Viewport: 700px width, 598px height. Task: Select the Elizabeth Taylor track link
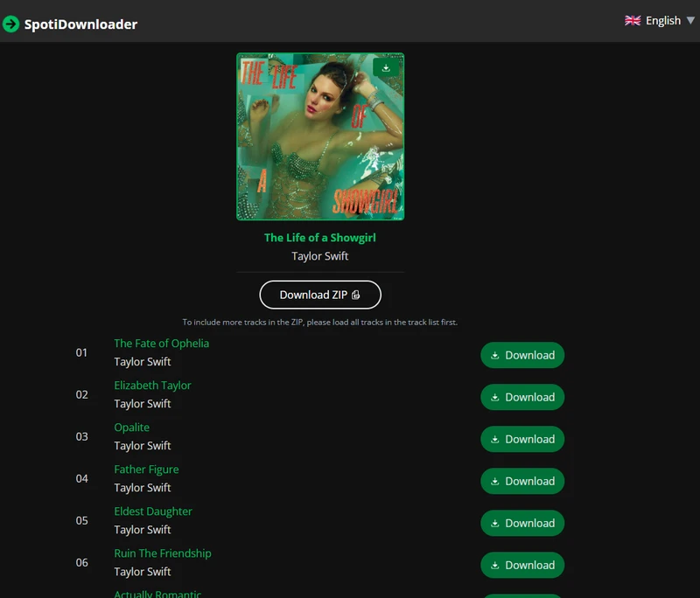152,386
